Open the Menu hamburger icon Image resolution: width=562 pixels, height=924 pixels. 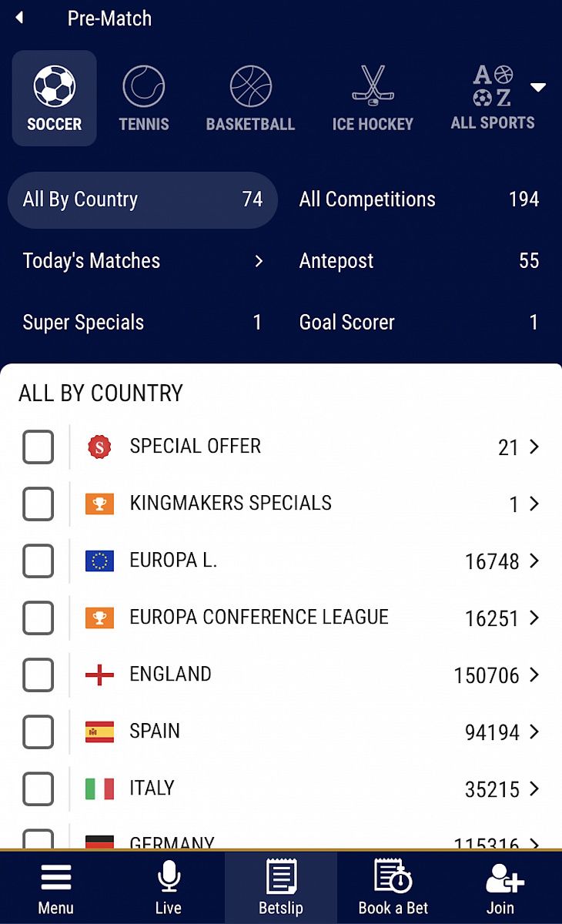56,879
